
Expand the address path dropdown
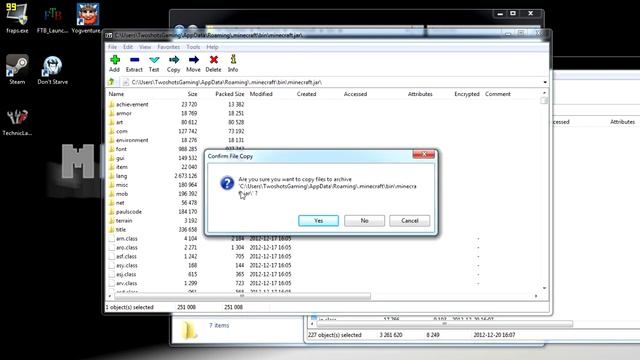point(545,82)
